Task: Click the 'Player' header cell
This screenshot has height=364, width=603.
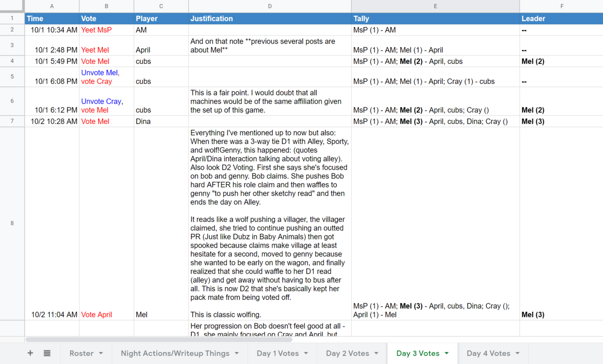Action: (x=161, y=19)
